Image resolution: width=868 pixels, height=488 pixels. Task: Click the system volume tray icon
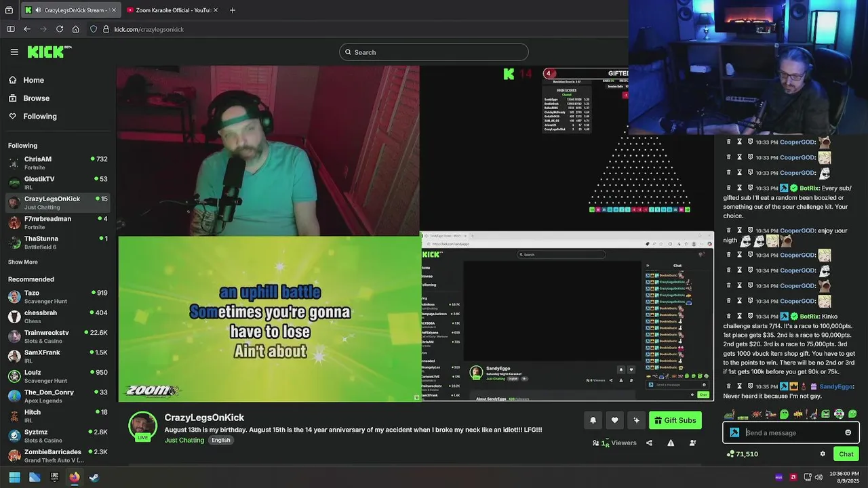click(818, 477)
